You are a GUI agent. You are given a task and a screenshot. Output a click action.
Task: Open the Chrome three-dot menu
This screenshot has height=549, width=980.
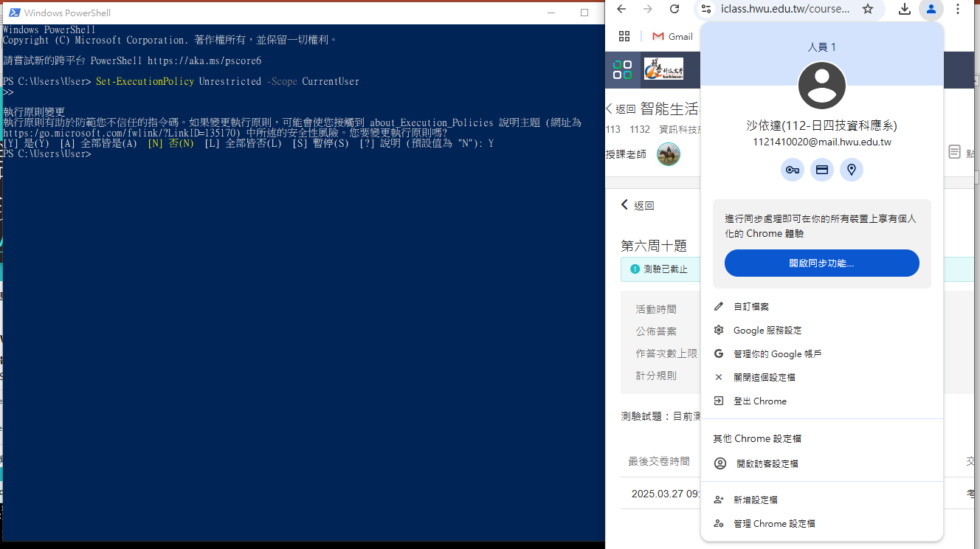click(x=958, y=9)
